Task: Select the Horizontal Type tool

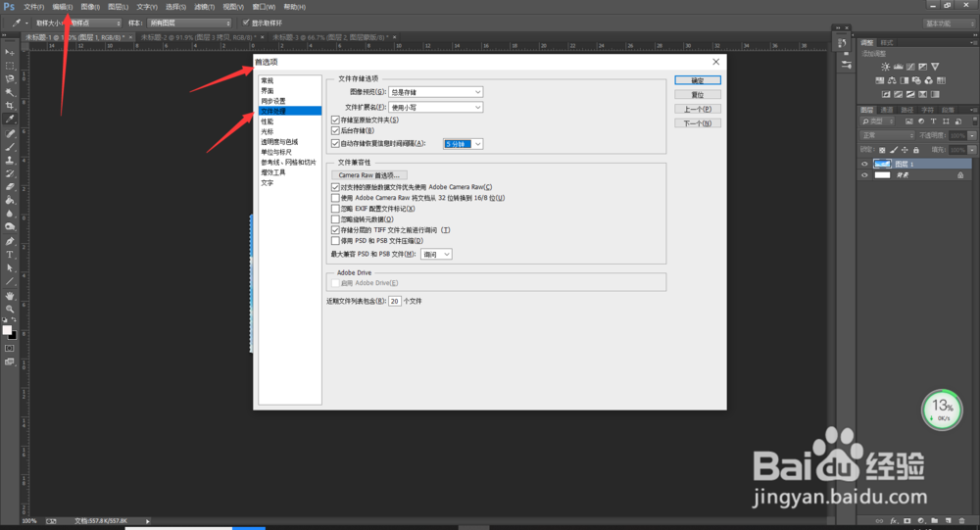Action: coord(10,255)
